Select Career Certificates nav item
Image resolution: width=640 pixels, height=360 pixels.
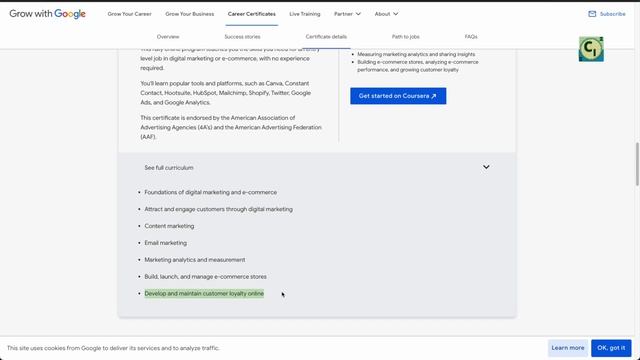tap(251, 14)
